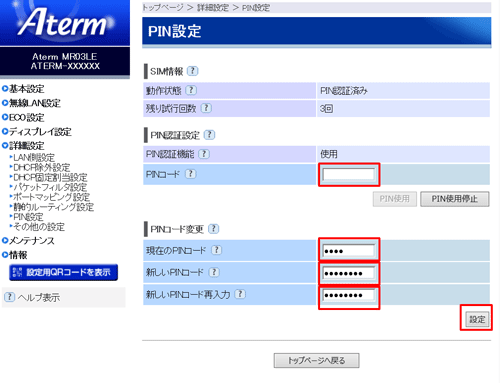
Task: Open help icon next to PINコード変更
Action: tap(213, 229)
